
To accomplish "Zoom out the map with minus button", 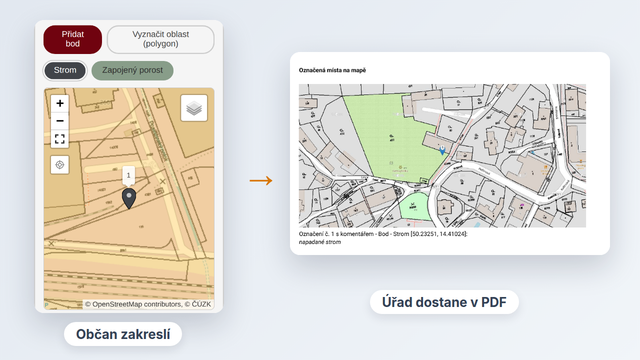I will [60, 121].
